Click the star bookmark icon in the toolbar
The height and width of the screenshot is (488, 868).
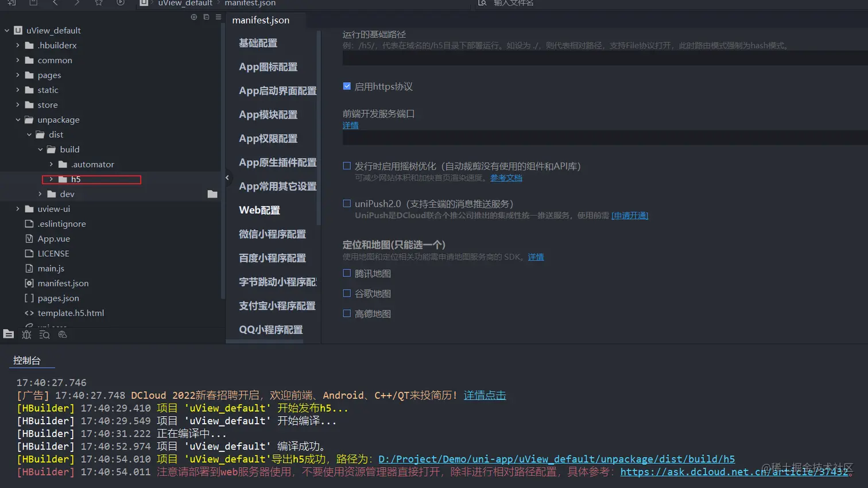tap(98, 3)
